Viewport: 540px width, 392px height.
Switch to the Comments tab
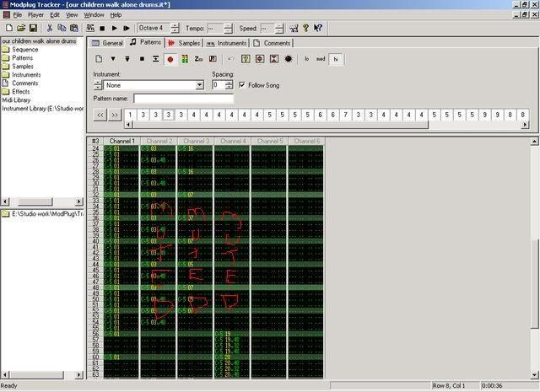point(272,43)
